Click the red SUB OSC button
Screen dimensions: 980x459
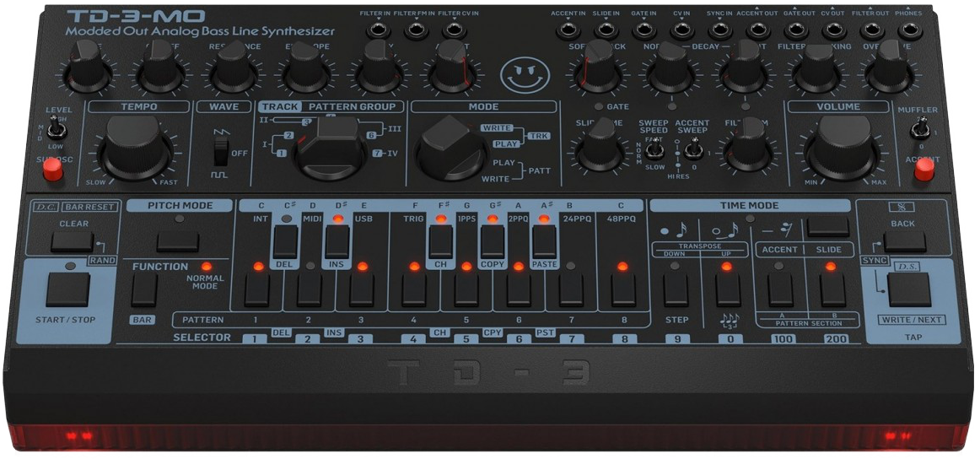tap(52, 170)
